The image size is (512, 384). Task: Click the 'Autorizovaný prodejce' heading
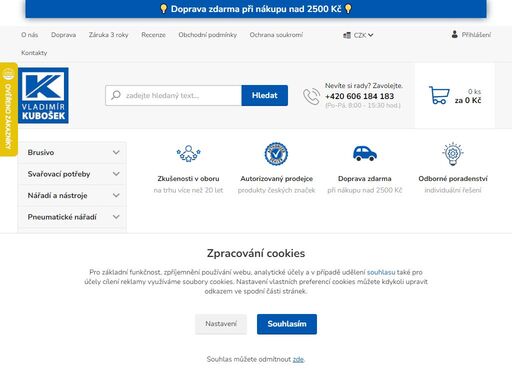(276, 179)
